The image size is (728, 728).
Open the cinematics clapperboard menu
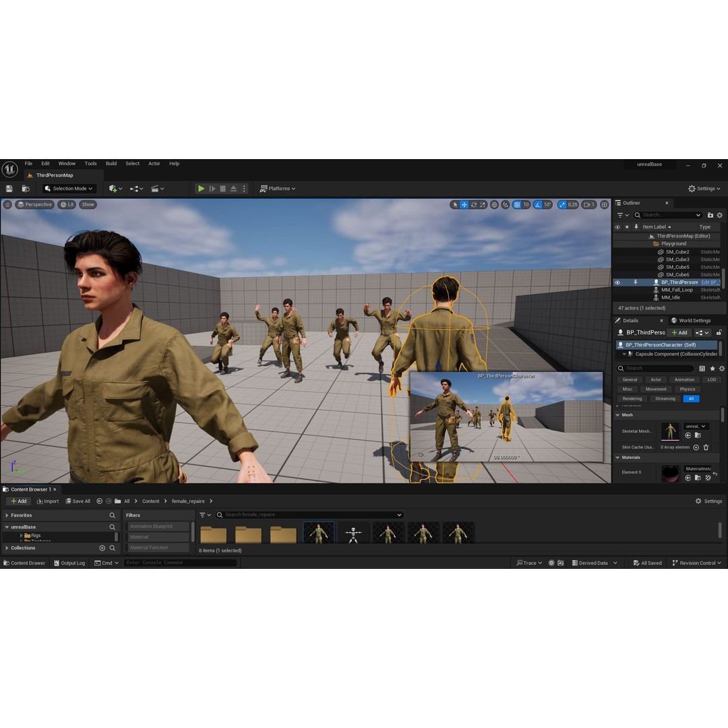(x=157, y=189)
